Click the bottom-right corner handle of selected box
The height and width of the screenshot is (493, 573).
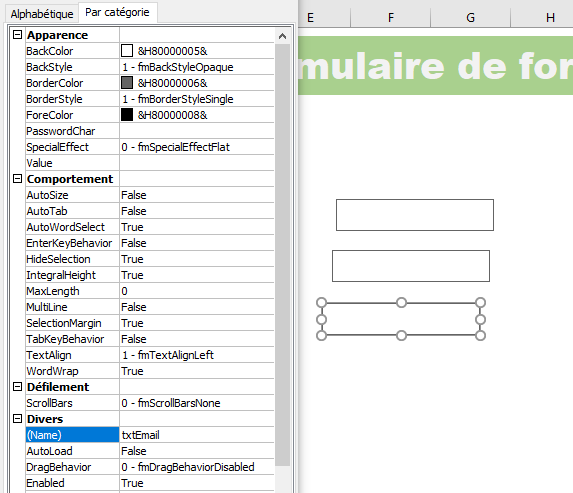coord(481,335)
